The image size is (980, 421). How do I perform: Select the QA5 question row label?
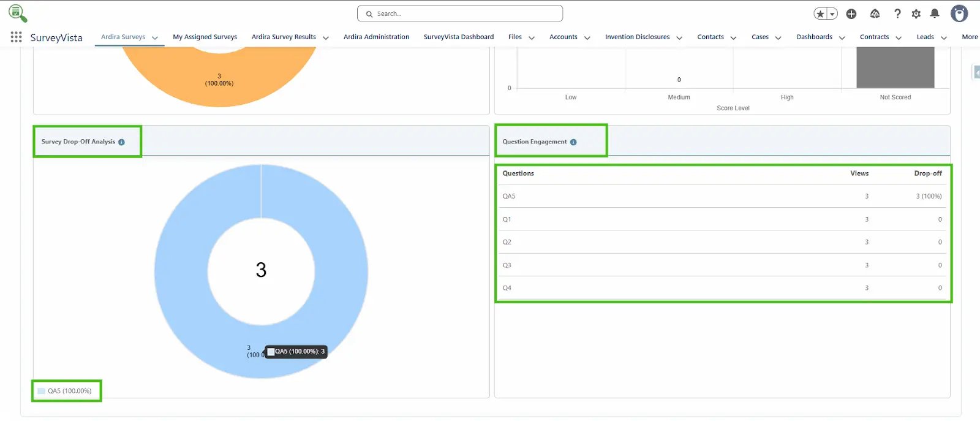(x=509, y=196)
